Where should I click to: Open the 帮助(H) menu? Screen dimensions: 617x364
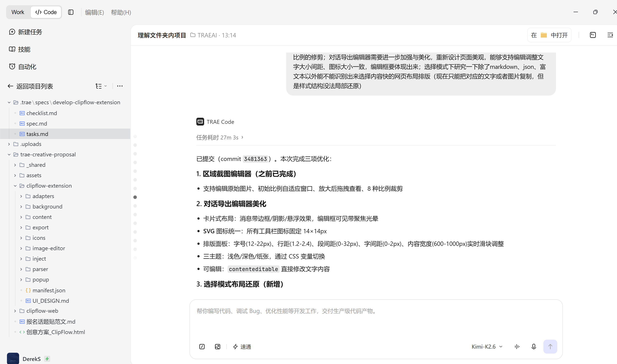click(x=121, y=12)
